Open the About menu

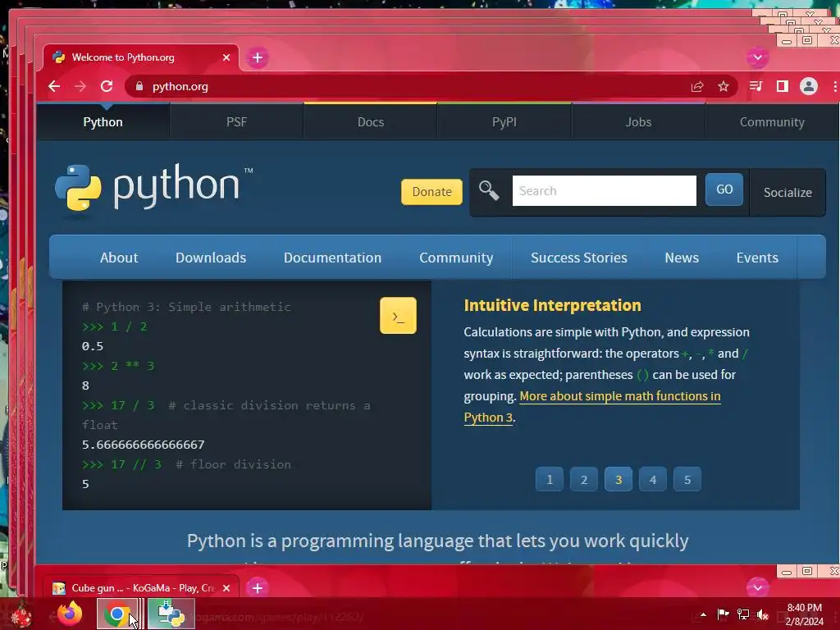pos(119,258)
